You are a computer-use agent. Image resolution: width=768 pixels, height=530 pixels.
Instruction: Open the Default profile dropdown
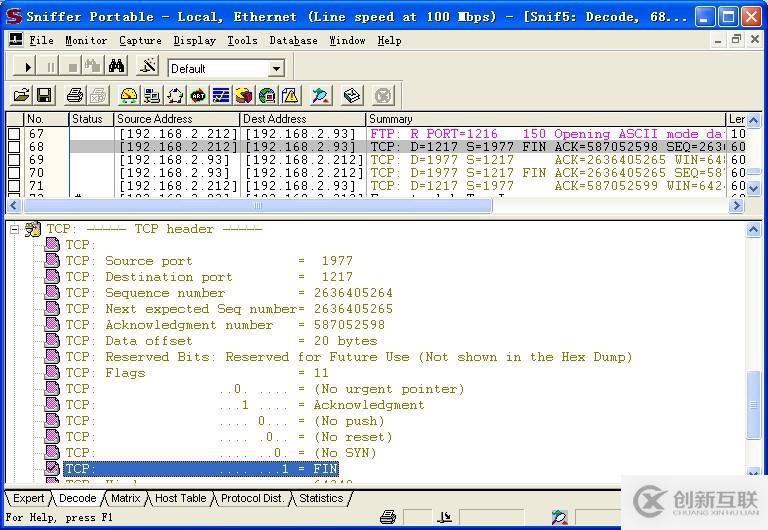276,69
